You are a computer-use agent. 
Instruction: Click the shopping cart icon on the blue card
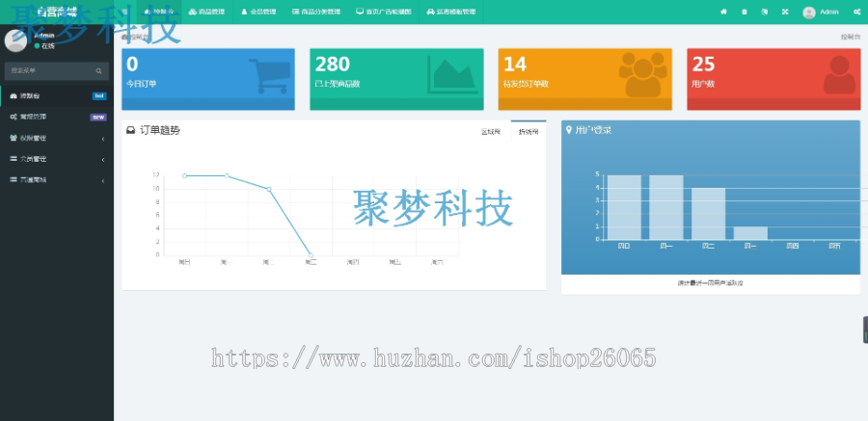[270, 75]
